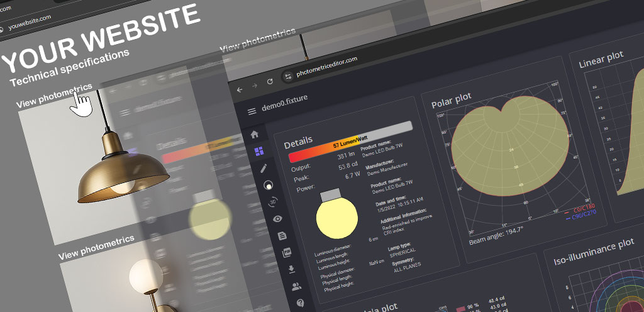Screen dimensions: 644x312
Task: Click the SPHERICAL lamp type value
Action: tap(402, 252)
